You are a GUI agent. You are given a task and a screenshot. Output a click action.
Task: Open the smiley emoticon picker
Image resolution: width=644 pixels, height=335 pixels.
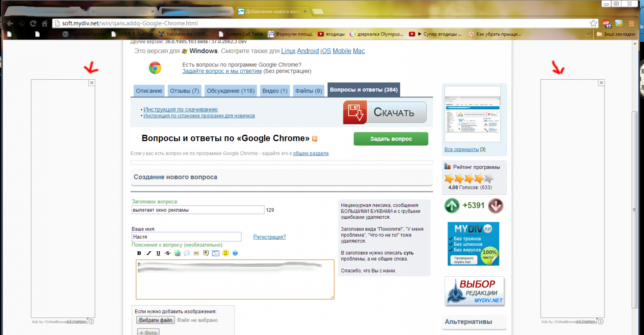click(x=225, y=253)
